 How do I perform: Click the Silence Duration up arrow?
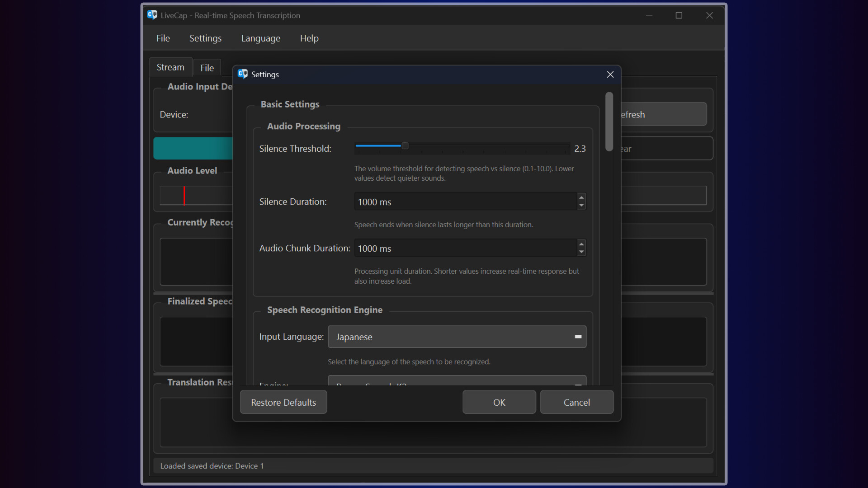pos(581,198)
